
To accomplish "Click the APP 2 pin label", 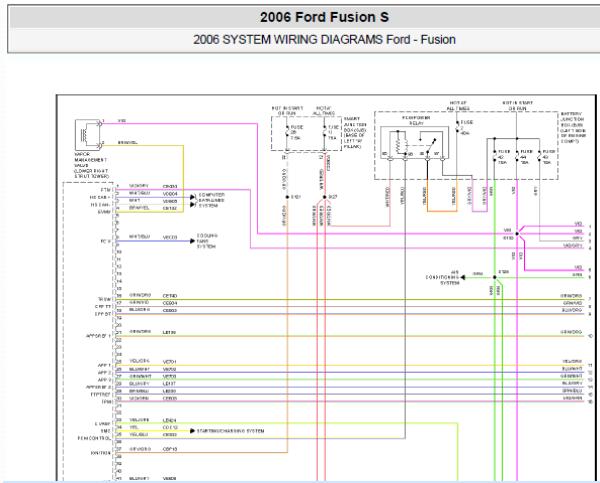I will (x=104, y=372).
